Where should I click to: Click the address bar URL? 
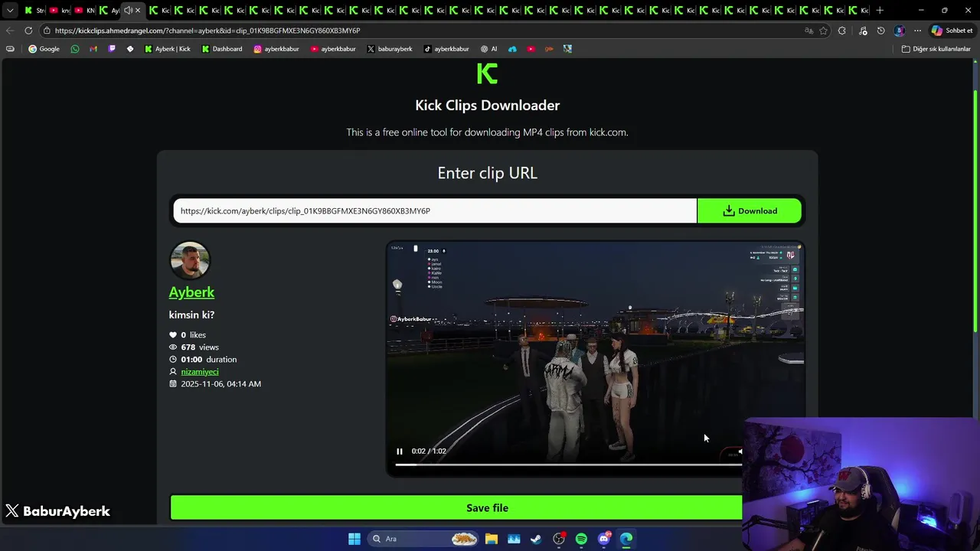207,31
